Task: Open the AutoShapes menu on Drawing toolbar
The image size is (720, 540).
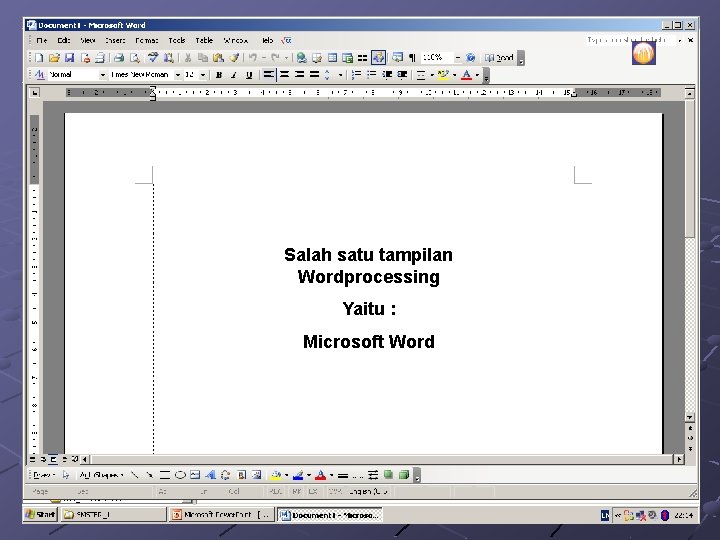Action: [x=102, y=475]
